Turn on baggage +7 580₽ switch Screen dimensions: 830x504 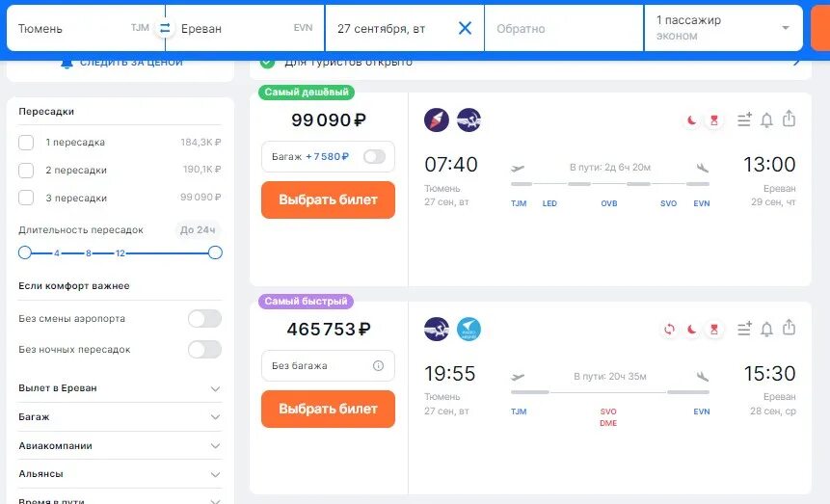coord(374,157)
